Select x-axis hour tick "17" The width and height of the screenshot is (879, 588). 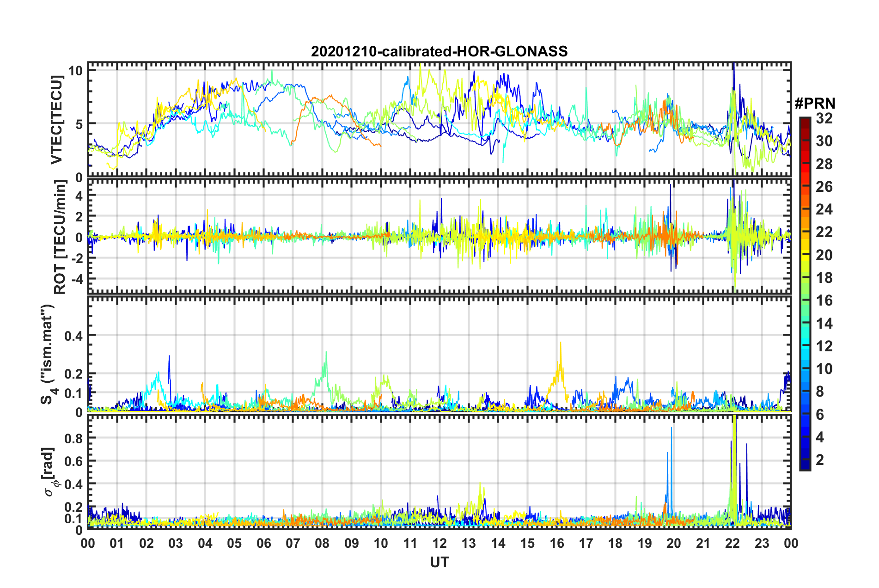(x=586, y=543)
